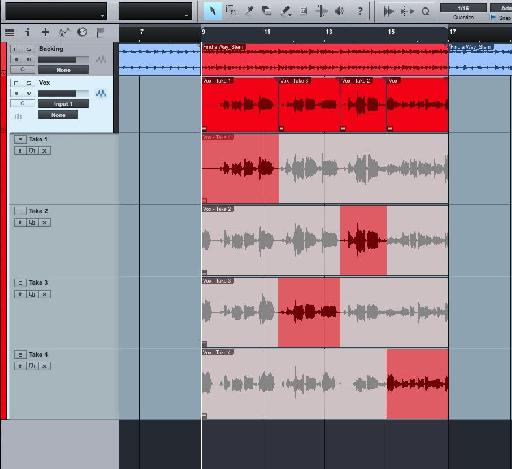Click the Vox layers icon
Screen dimensions: 512x469
tap(19, 116)
